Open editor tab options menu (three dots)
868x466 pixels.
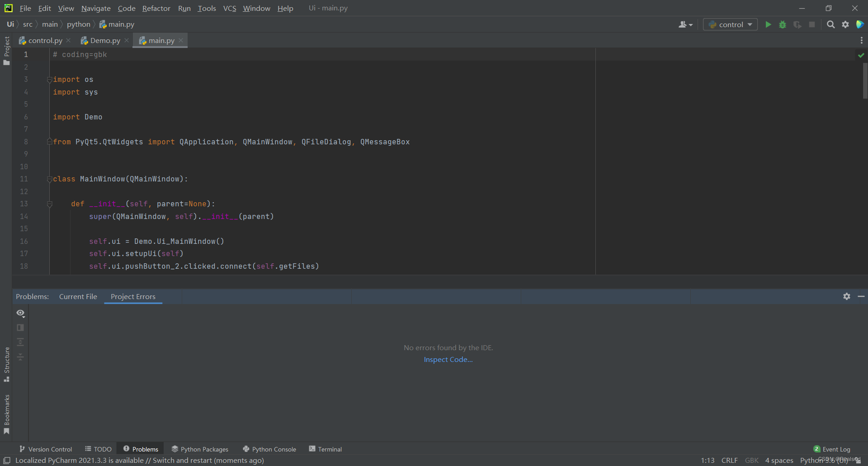(862, 40)
